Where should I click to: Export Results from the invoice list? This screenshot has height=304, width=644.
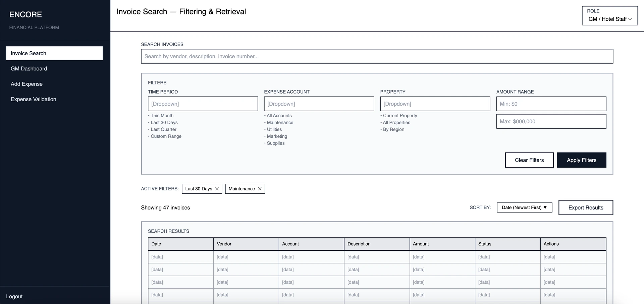586,207
